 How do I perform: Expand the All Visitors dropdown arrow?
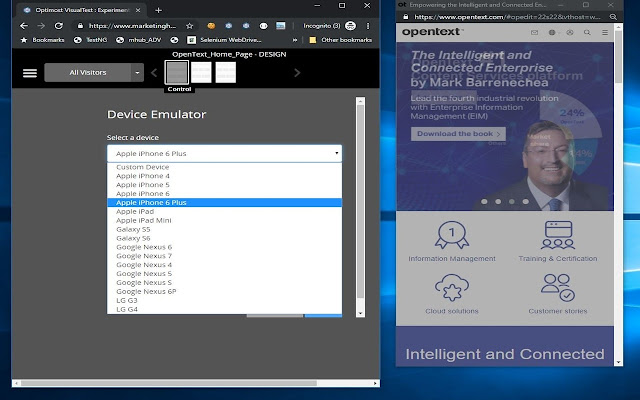(x=138, y=73)
